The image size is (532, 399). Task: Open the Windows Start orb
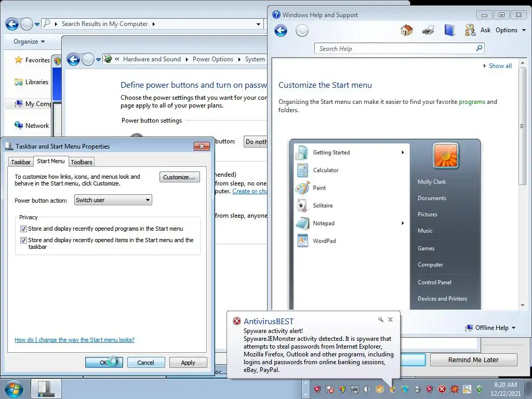(14, 389)
